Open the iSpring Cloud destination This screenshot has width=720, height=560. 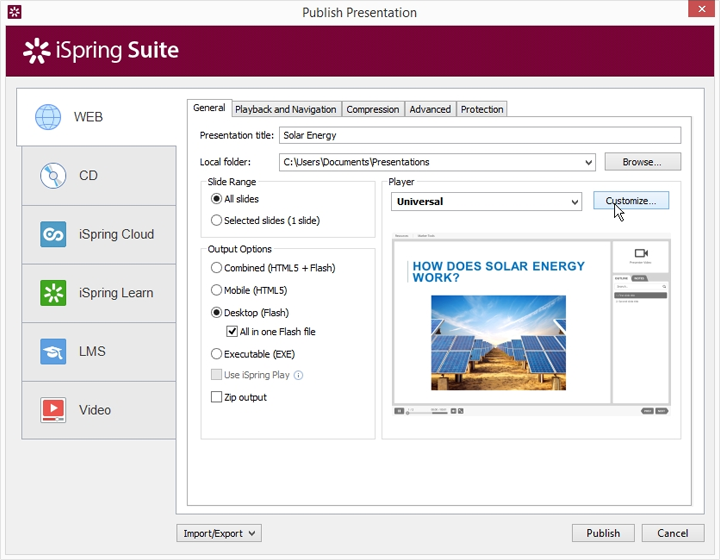coord(99,234)
